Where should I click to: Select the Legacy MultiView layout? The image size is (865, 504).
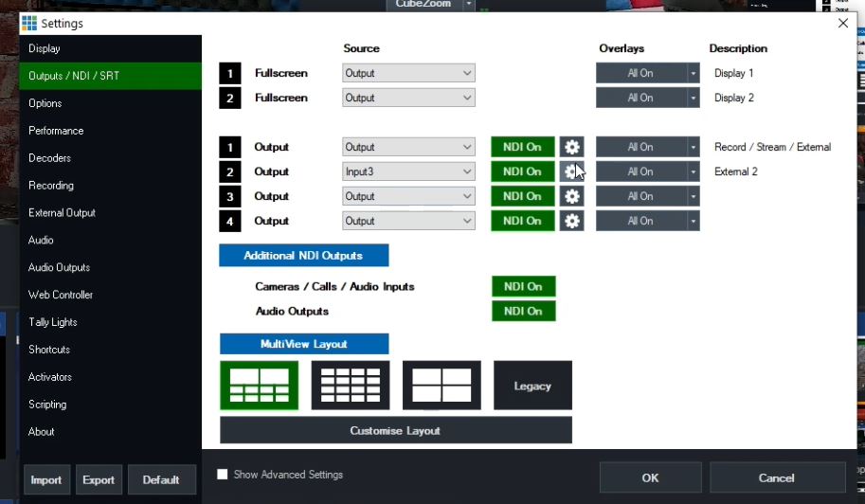tap(532, 386)
